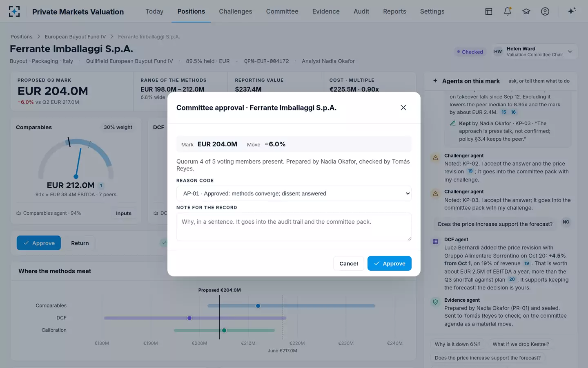Click the Return button behind the dialog
Viewport: 588px width, 368px height.
(x=80, y=243)
